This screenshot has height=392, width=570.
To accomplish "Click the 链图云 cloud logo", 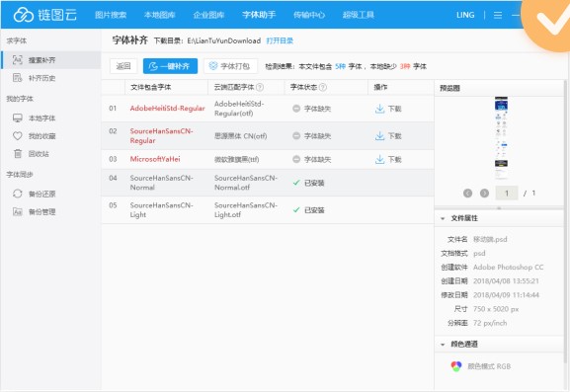I will 44,15.
